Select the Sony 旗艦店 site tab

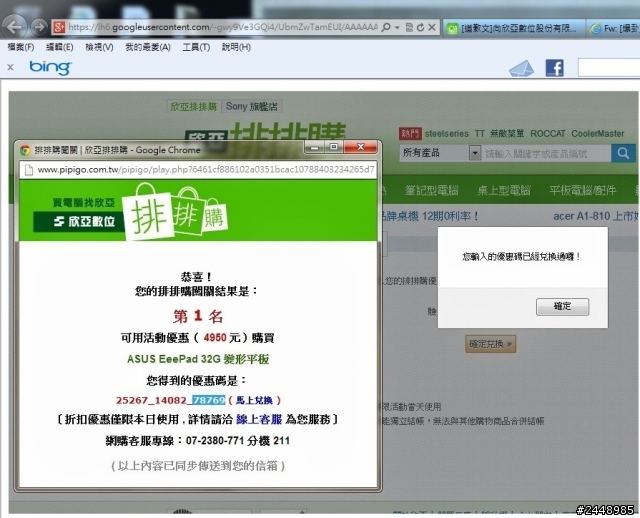tap(252, 107)
